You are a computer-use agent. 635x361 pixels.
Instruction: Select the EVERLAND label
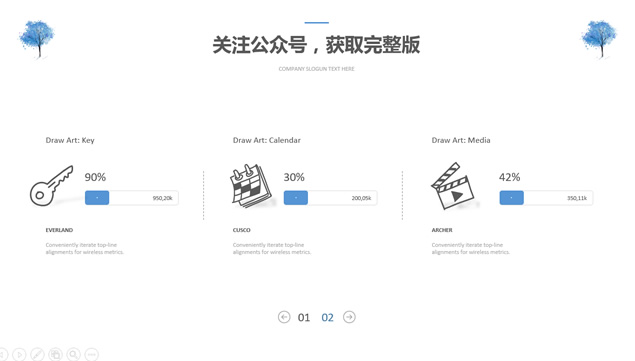pos(59,230)
